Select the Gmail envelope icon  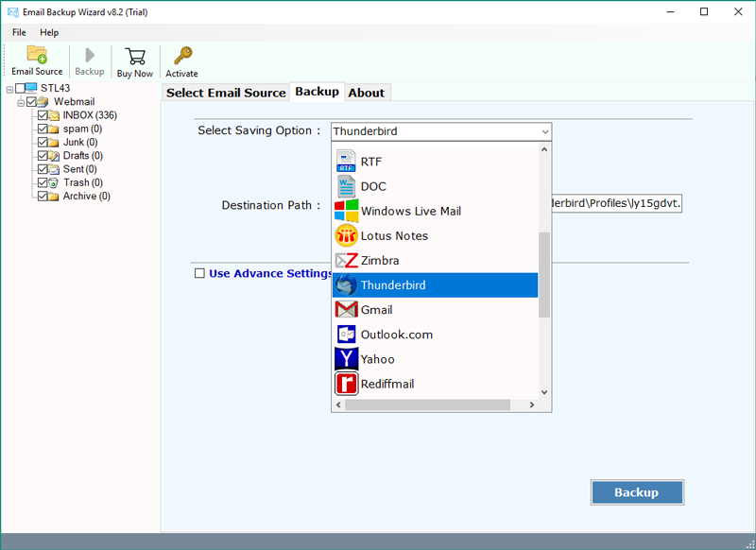tap(346, 309)
